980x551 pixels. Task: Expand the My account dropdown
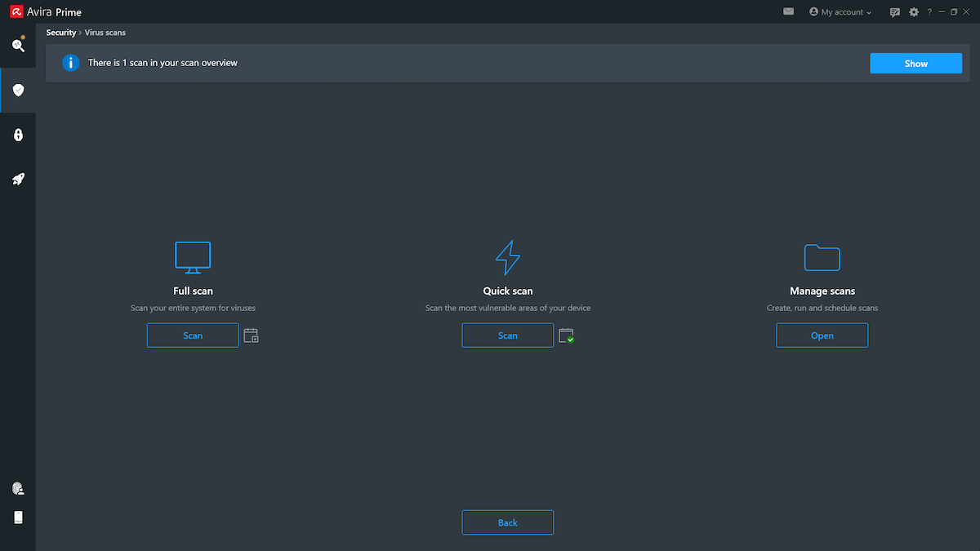tap(840, 11)
